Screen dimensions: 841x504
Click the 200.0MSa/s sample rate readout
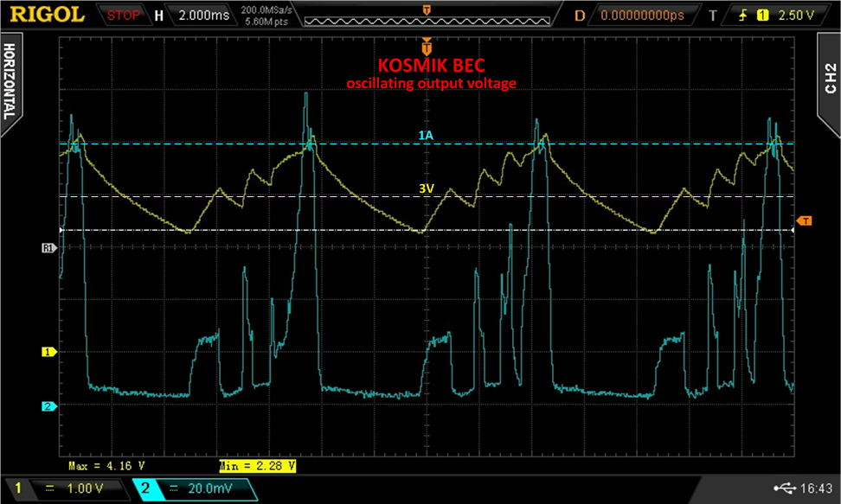(x=266, y=10)
